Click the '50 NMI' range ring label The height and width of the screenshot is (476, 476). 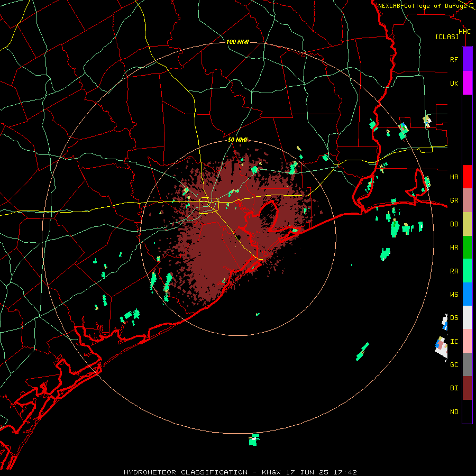coord(237,140)
